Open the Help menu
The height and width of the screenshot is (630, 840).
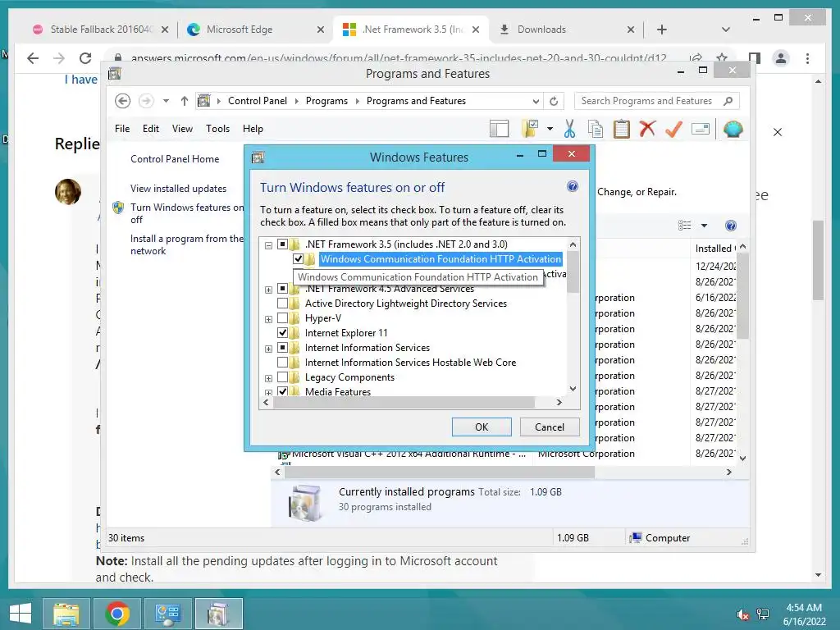(253, 129)
